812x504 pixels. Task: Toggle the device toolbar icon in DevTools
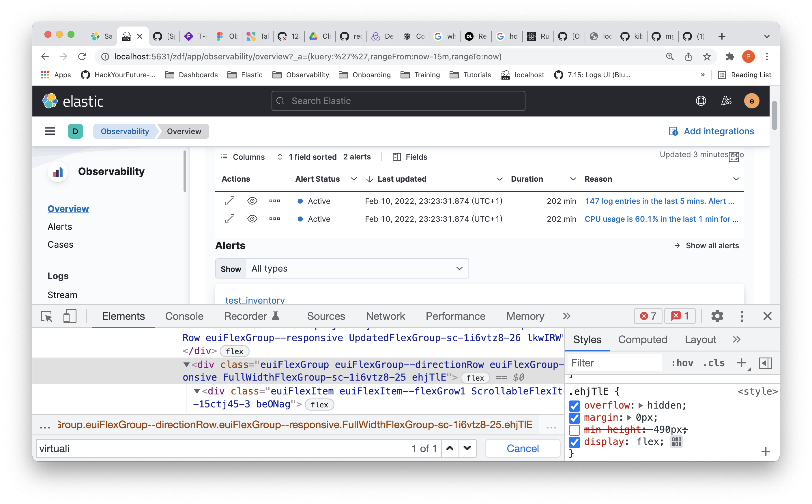(70, 316)
